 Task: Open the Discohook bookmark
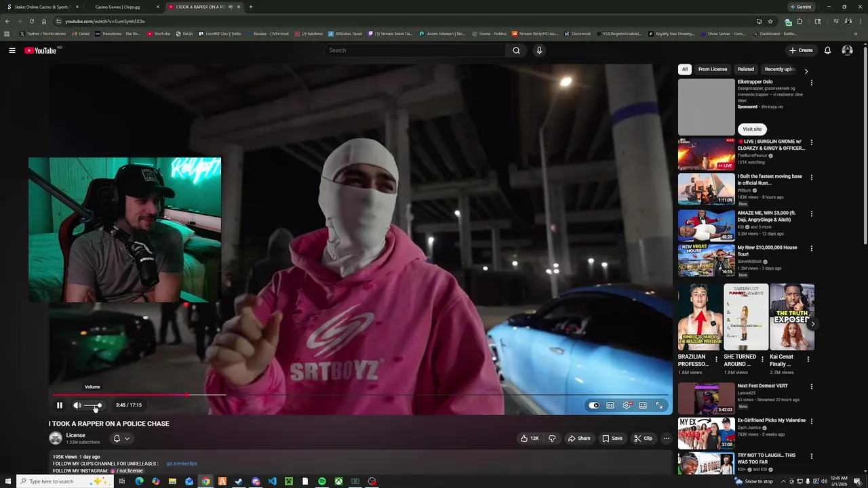tap(578, 33)
